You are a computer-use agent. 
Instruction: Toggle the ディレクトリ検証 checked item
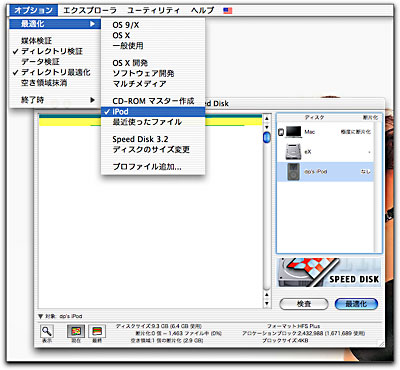click(55, 51)
